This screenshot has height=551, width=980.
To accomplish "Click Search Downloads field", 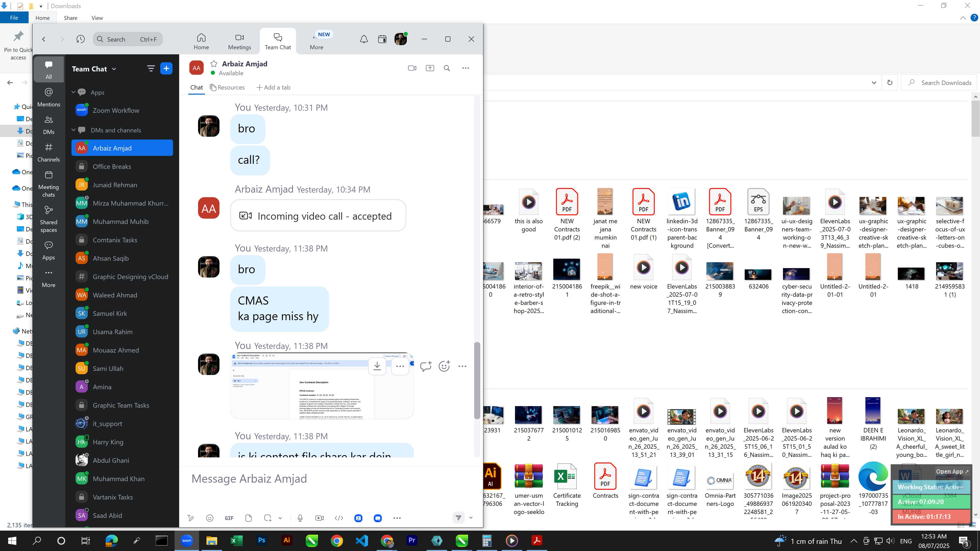I will pos(939,82).
